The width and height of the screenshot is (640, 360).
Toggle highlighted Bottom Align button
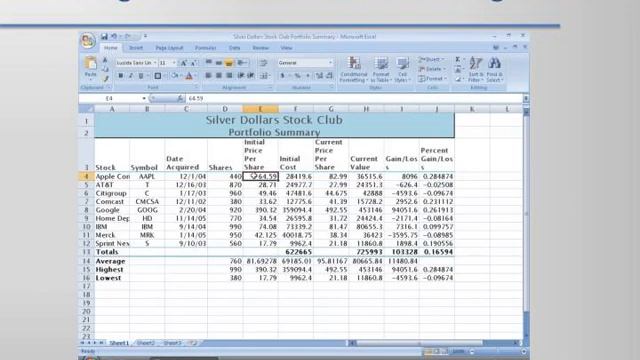(229, 63)
